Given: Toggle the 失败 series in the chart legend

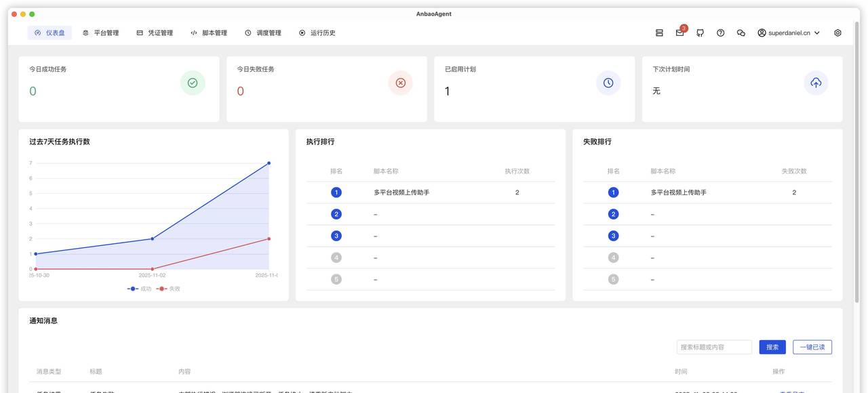Looking at the screenshot, I should 170,288.
